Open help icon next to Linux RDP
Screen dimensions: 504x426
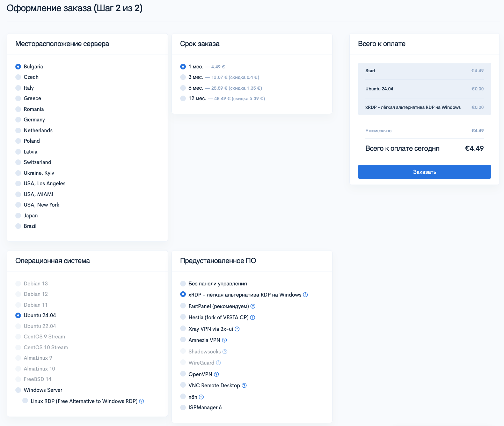pos(141,401)
